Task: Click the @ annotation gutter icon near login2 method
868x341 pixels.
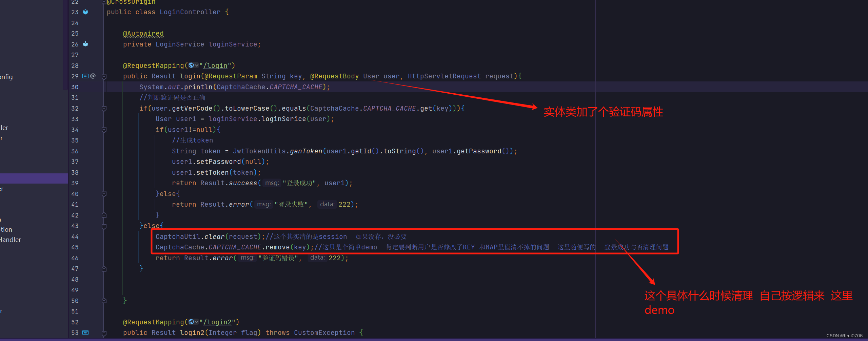Action: 93,333
